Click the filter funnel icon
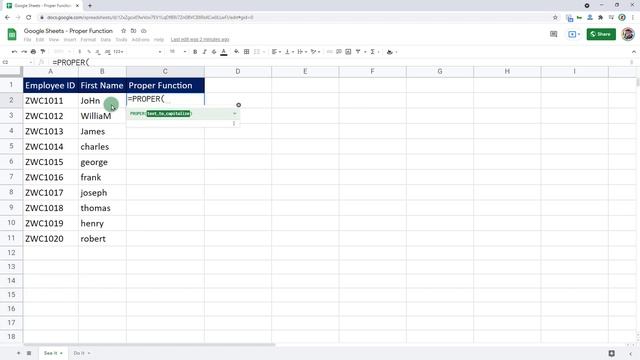 pyautogui.click(x=358, y=52)
